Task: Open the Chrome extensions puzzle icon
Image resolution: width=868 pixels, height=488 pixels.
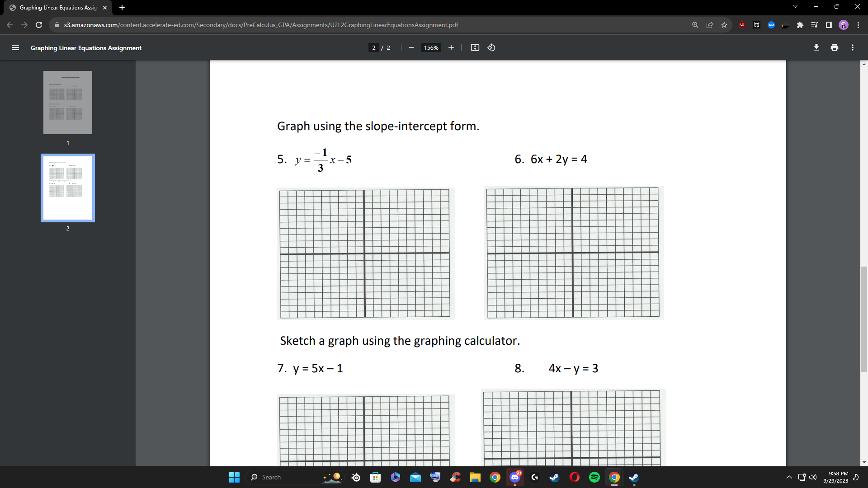Action: (x=800, y=25)
